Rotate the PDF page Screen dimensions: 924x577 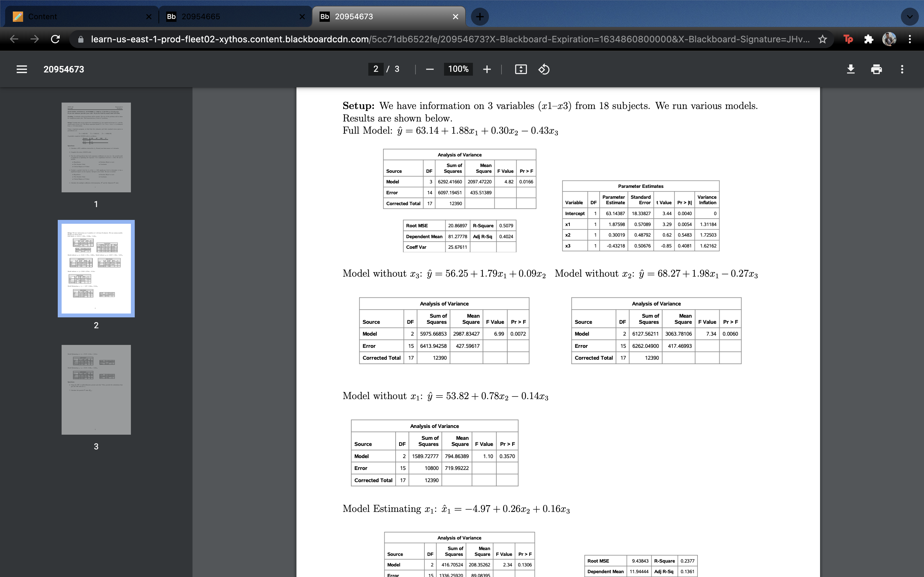(x=544, y=69)
